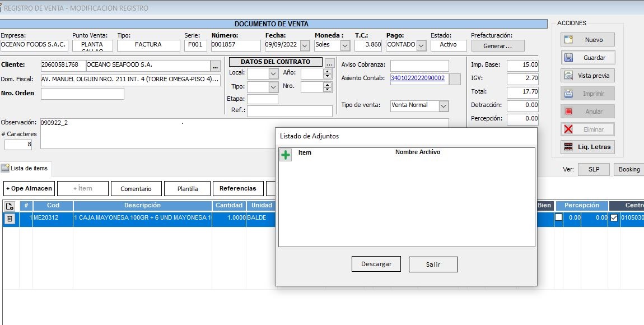Viewport: 644px width, 325px height.
Task: Click the Nro. Orden input field
Action: tap(82, 94)
